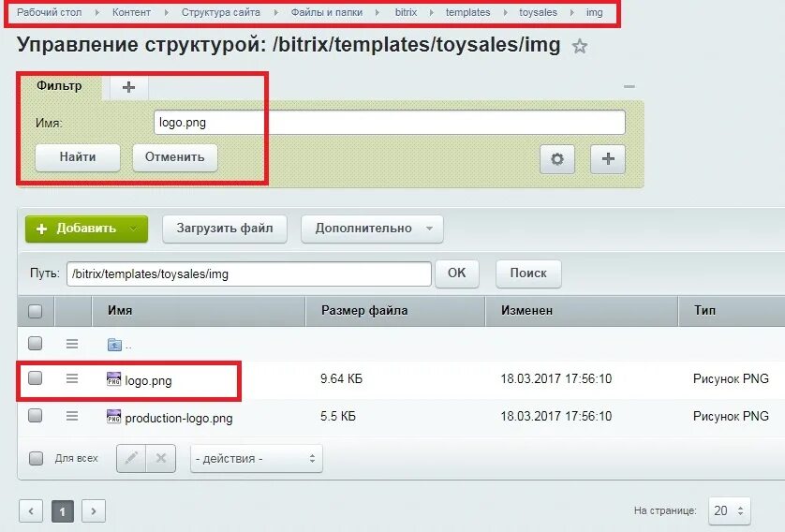
Task: Open the parent folder up icon
Action: (114, 345)
